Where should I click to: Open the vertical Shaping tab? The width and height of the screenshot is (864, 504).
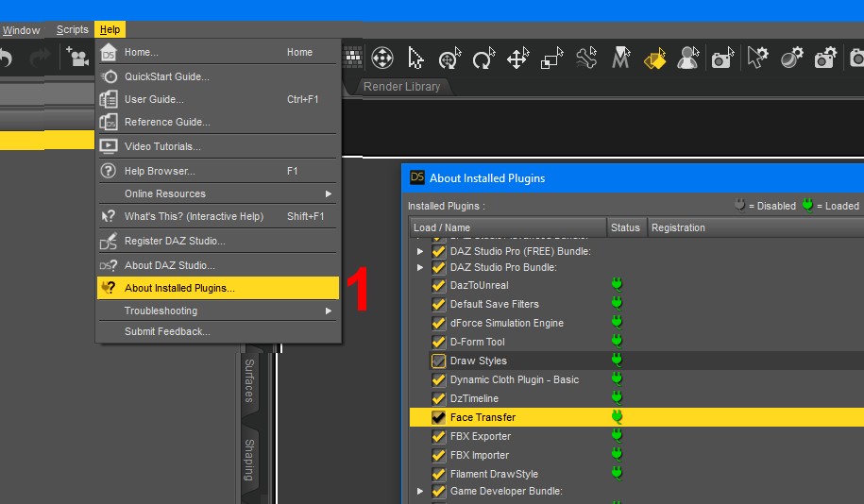(x=249, y=460)
